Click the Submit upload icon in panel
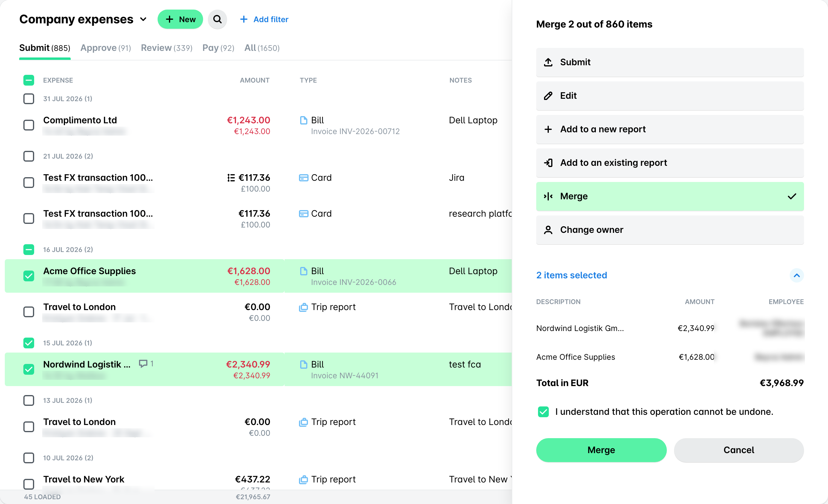 click(x=548, y=62)
